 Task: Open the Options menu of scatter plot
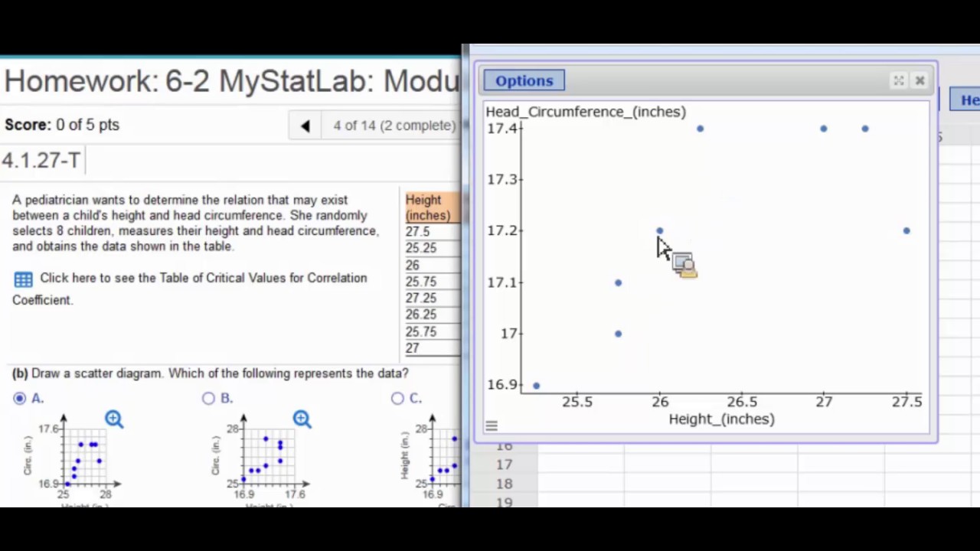(x=524, y=80)
